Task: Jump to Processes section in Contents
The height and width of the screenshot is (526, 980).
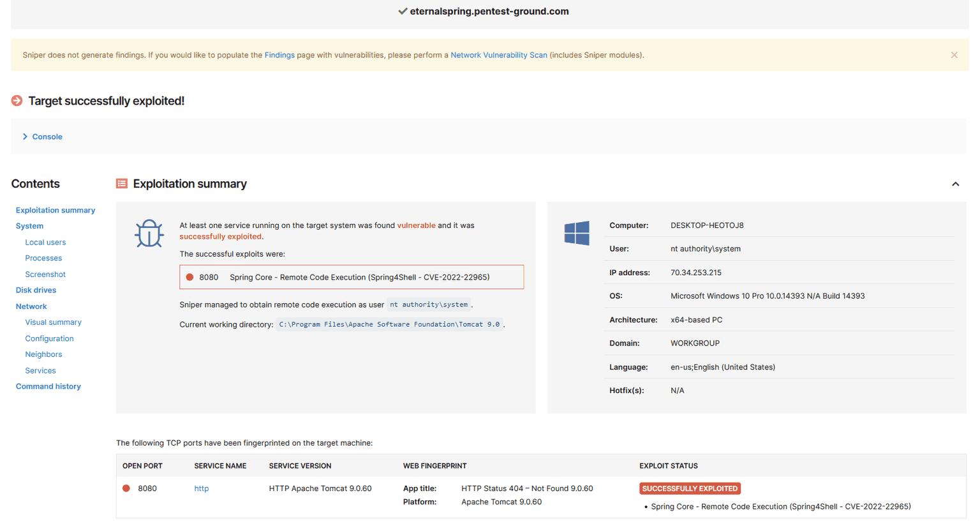Action: (43, 259)
